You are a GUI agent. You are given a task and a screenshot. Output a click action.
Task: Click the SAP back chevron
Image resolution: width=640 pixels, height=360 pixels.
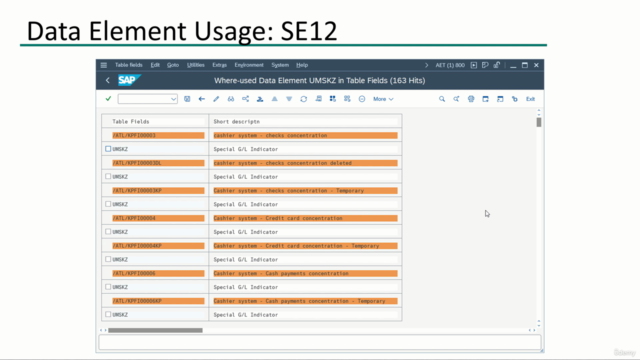click(x=108, y=80)
